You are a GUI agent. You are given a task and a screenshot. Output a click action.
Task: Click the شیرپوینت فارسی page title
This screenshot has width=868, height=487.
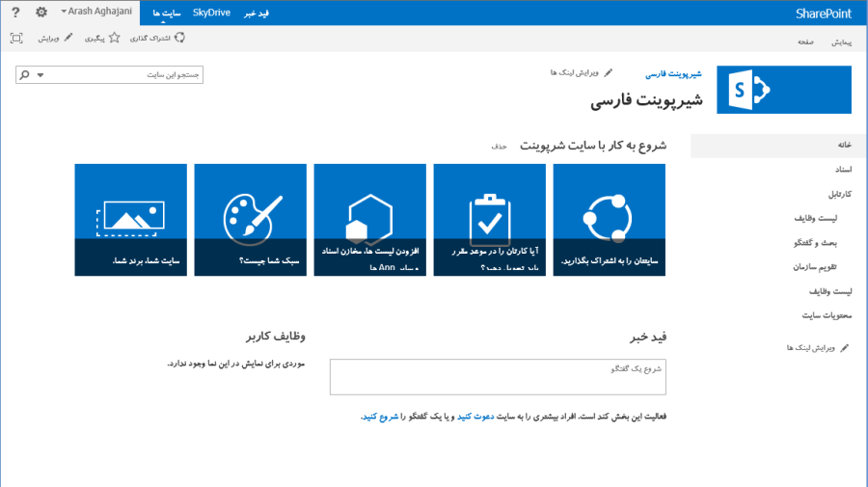pos(646,100)
